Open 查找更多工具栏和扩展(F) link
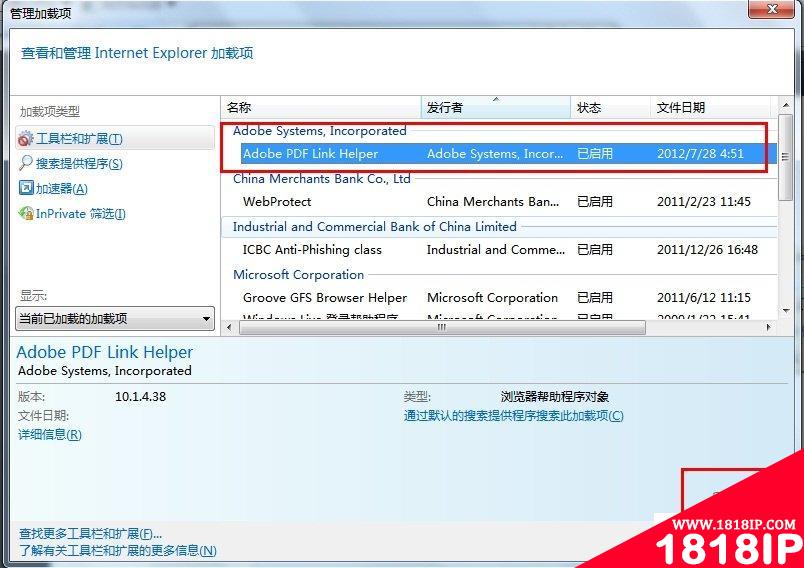 (90, 534)
